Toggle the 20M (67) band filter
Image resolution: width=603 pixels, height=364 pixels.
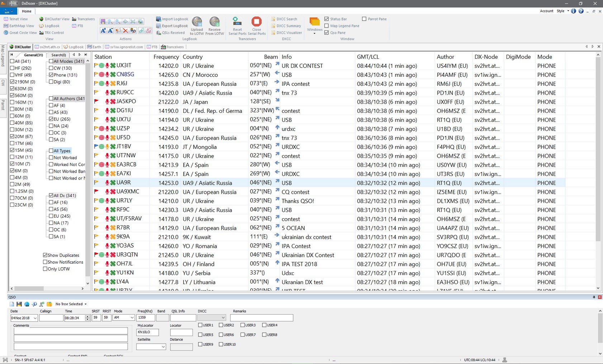click(12, 136)
